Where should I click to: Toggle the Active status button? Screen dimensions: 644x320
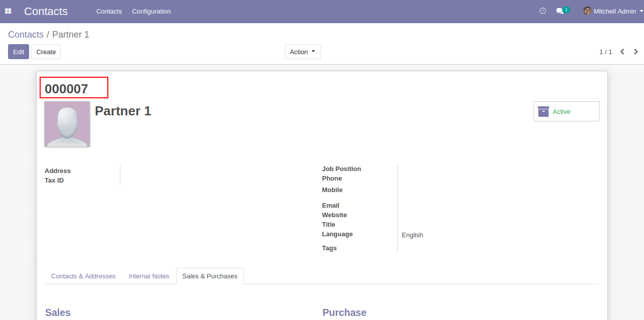(x=567, y=111)
